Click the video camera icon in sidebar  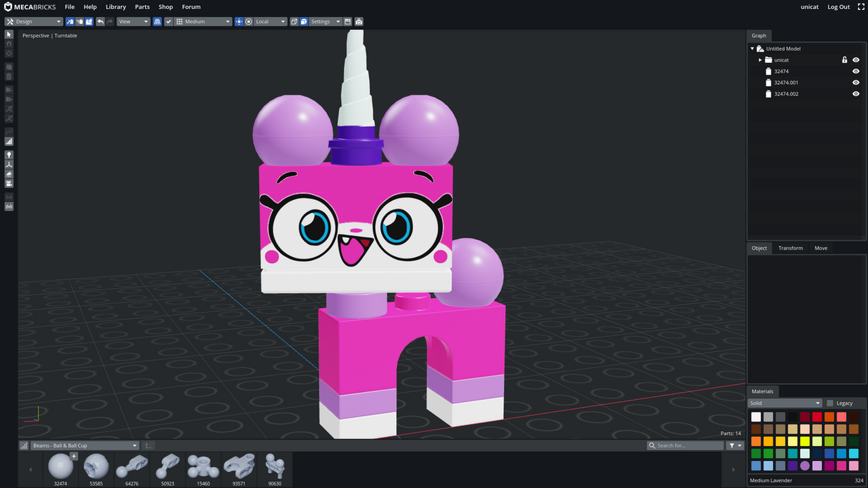click(9, 184)
